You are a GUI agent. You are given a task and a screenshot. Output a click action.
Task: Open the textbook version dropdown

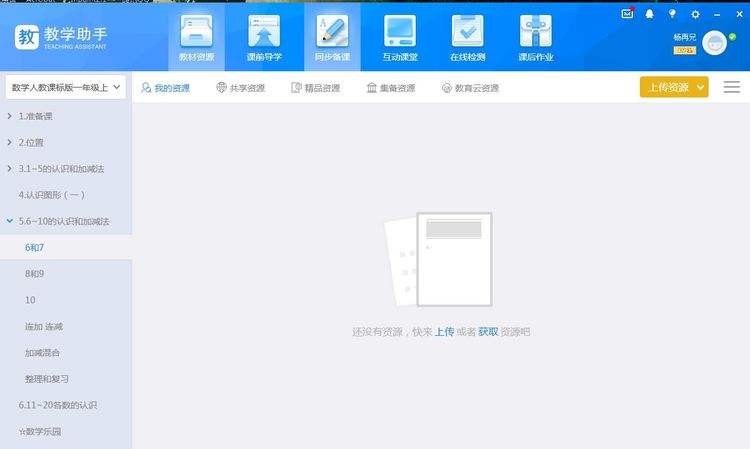66,88
